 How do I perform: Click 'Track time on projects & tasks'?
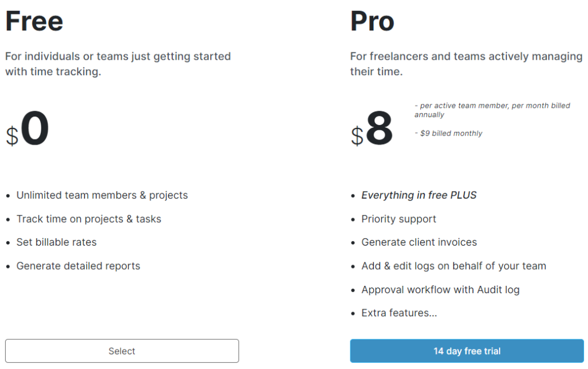[x=89, y=219]
